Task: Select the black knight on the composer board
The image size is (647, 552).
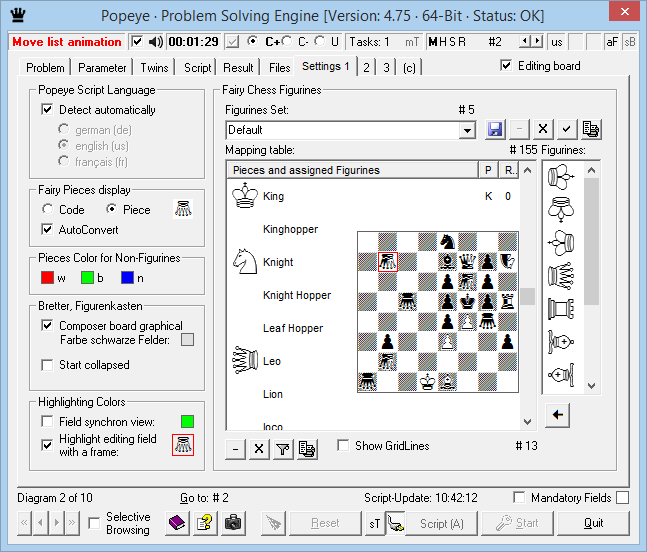Action: pos(447,241)
